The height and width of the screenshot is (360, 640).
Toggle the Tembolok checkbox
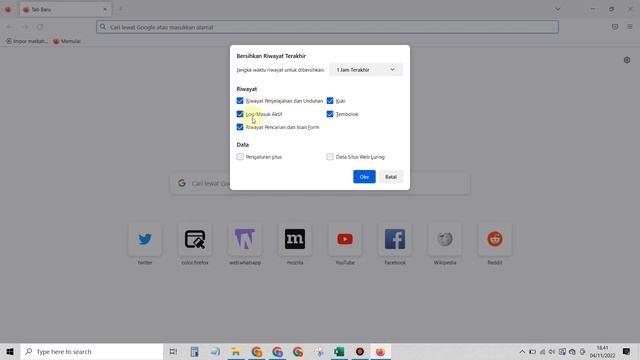[330, 114]
